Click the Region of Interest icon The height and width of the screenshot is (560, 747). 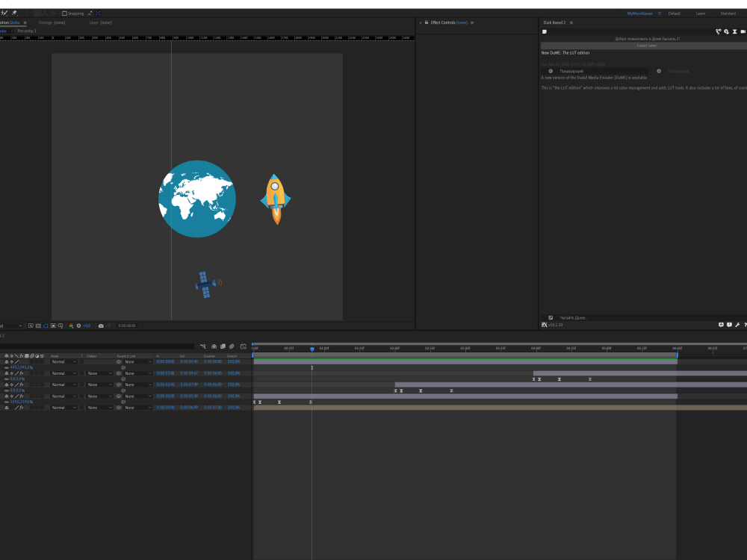[x=53, y=326]
